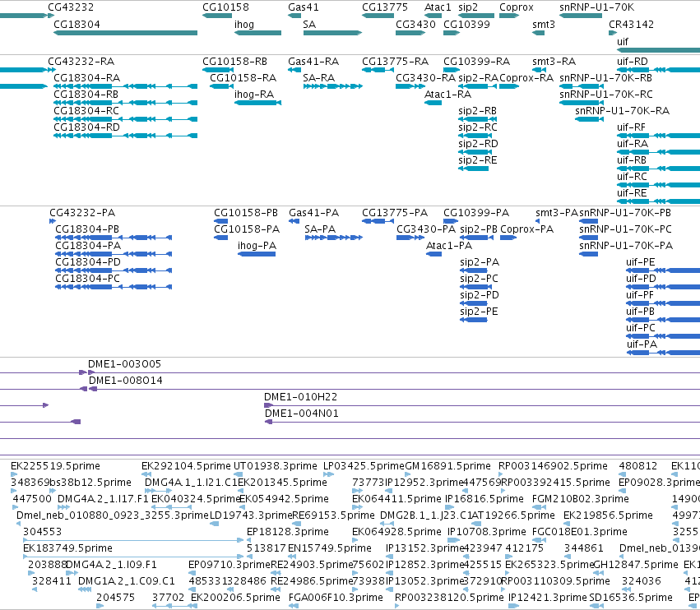
Task: Select the CG18304-RD transcript label
Action: pyautogui.click(x=86, y=127)
